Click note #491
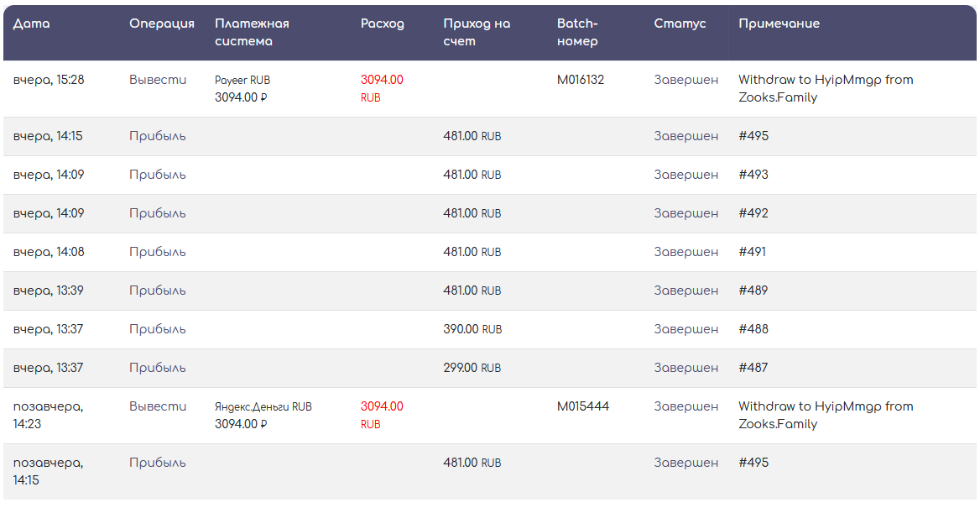The height and width of the screenshot is (508, 980). [753, 252]
